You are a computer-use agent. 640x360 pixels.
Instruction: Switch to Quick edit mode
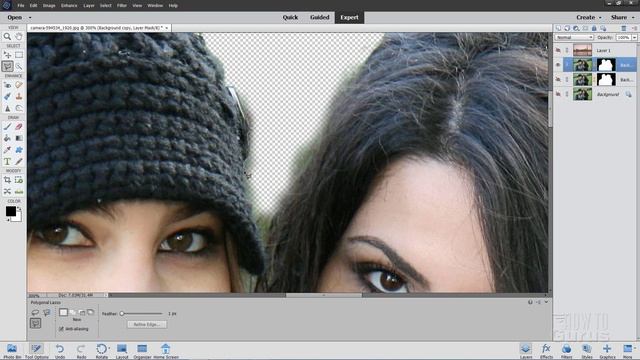coord(290,18)
